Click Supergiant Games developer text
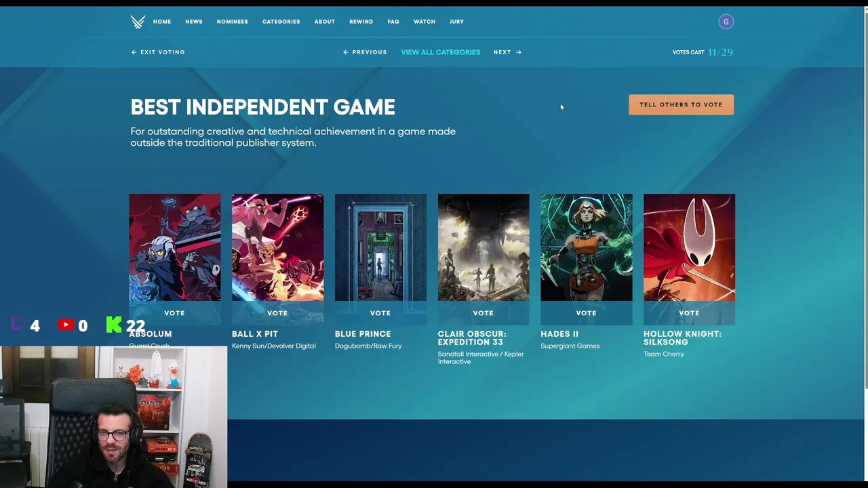868x488 pixels. tap(570, 346)
